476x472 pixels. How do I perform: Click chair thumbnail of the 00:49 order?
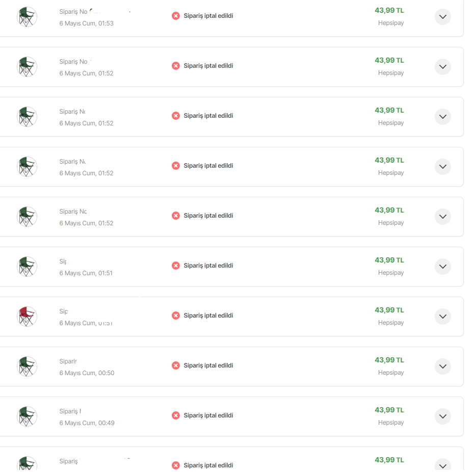[x=27, y=416]
